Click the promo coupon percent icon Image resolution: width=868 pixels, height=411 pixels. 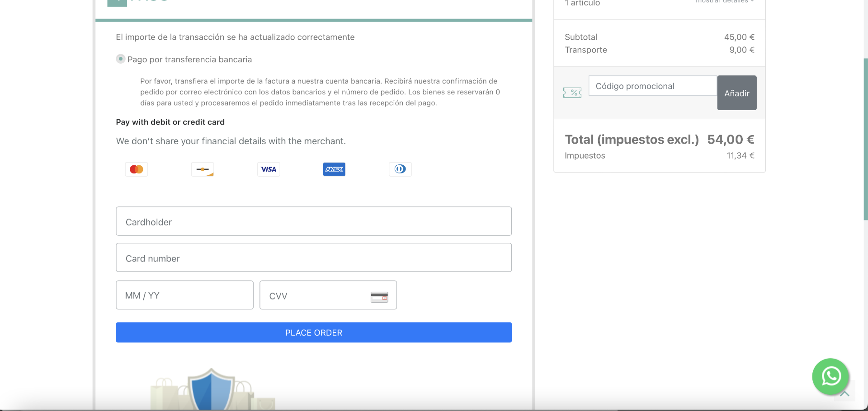[x=572, y=93]
